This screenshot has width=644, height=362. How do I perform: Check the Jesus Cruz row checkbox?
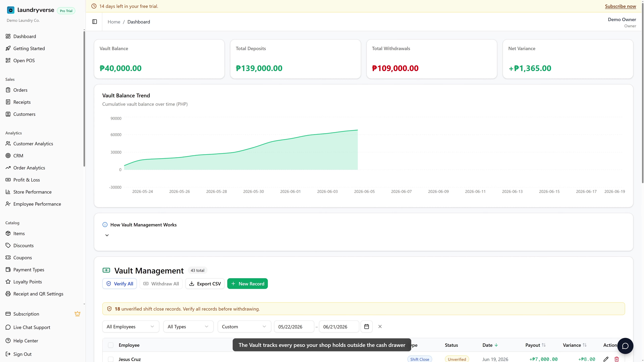pos(111,359)
